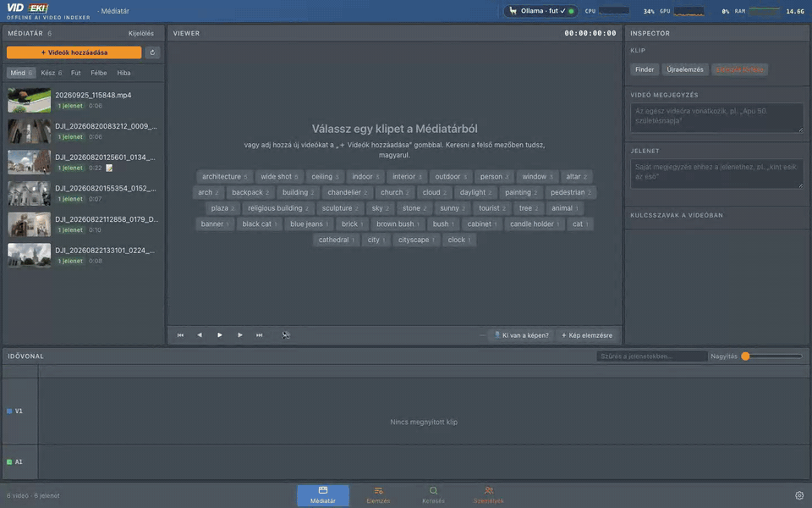The height and width of the screenshot is (508, 812).
Task: Click the VIDEKI logo in header
Action: point(27,8)
